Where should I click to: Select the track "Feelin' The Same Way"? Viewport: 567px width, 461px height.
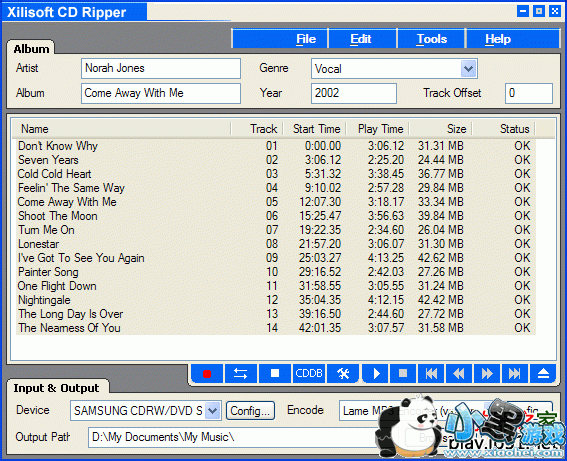[x=276, y=188]
